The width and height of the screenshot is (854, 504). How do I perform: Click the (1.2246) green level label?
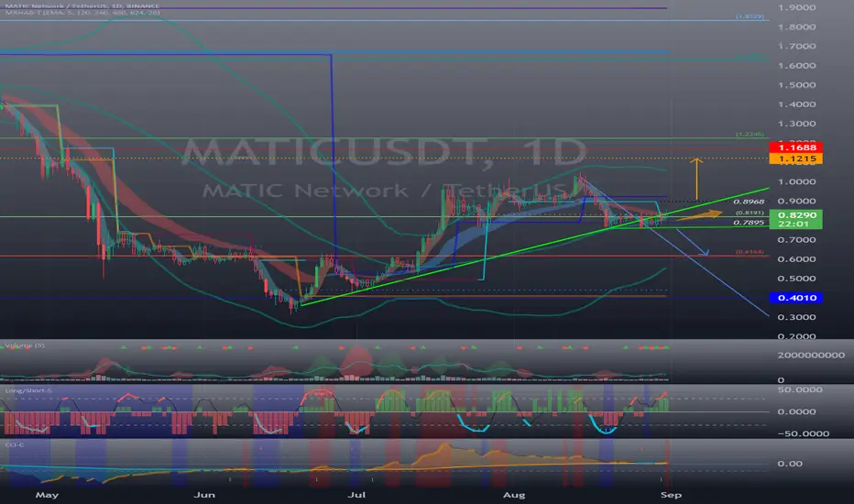[750, 134]
